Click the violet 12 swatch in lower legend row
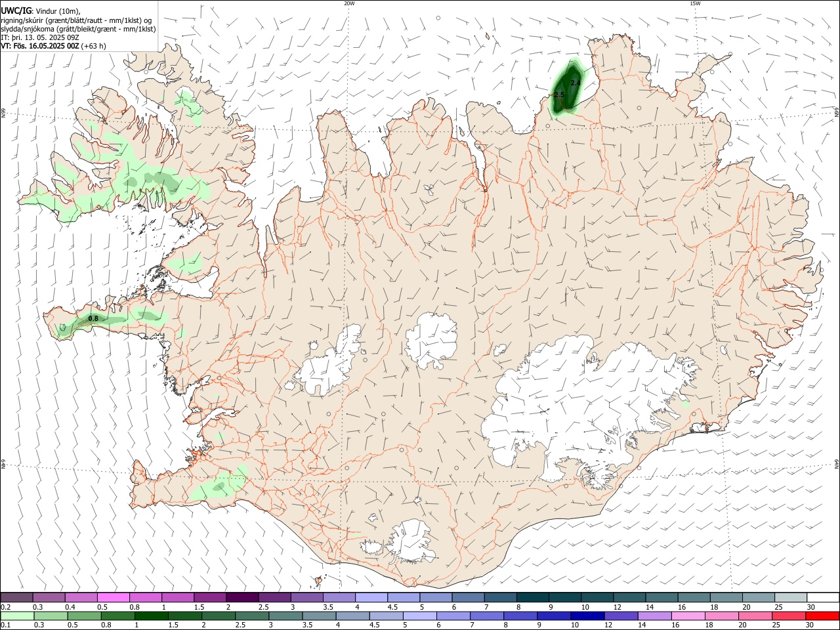Screen dimensions: 840x630 [620, 616]
